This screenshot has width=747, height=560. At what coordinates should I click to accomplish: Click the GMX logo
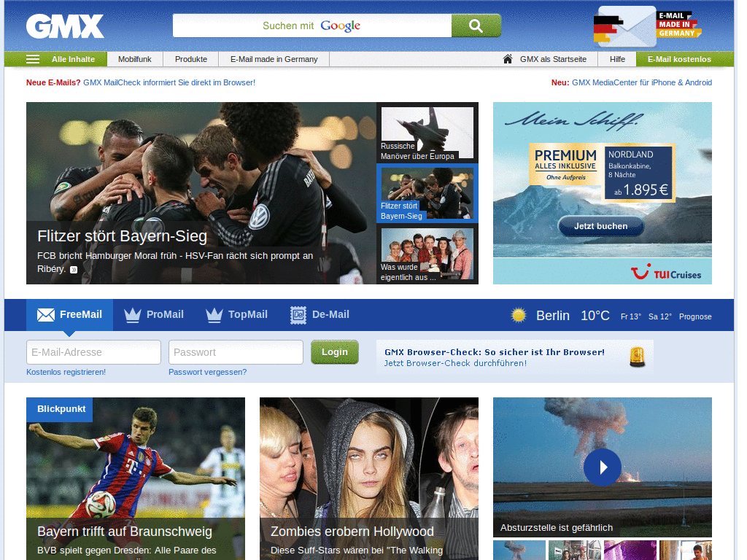click(x=64, y=26)
